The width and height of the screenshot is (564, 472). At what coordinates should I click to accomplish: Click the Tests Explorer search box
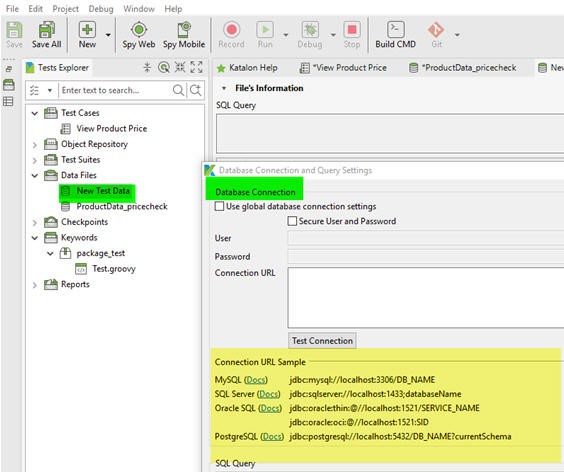pyautogui.click(x=115, y=90)
